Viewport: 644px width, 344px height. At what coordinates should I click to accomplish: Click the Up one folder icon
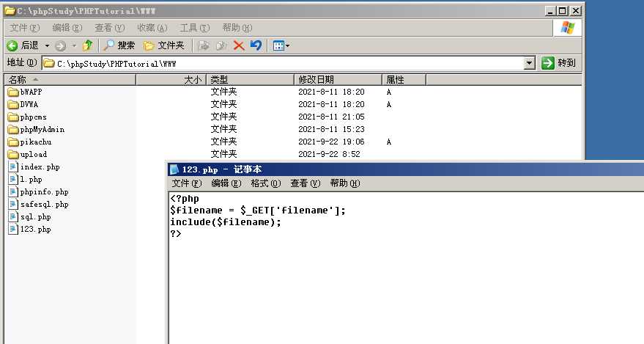(88, 45)
